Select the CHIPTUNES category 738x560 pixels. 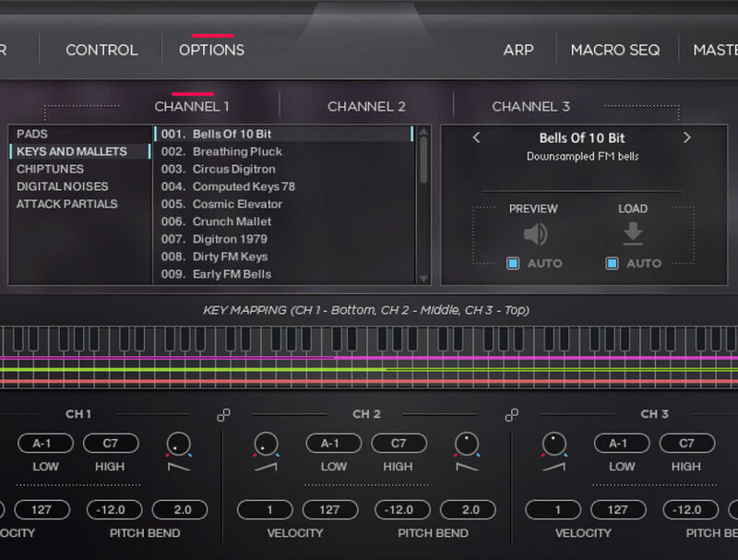coord(50,169)
